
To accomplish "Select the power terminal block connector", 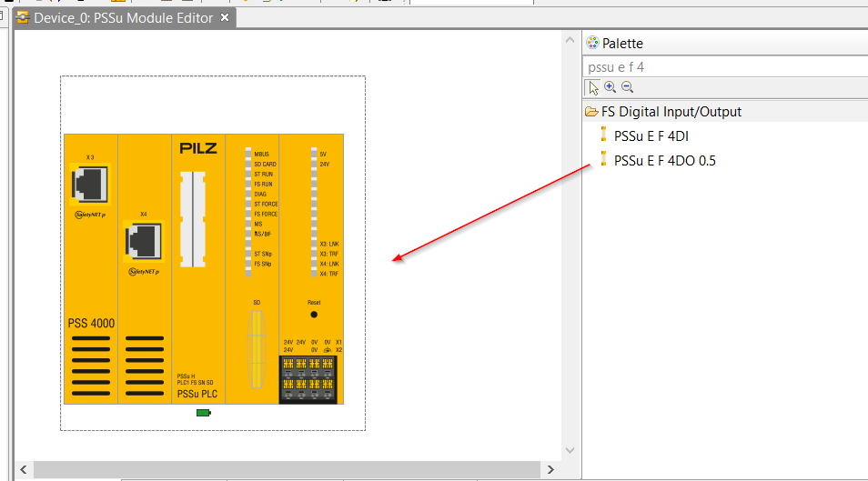I will point(308,379).
